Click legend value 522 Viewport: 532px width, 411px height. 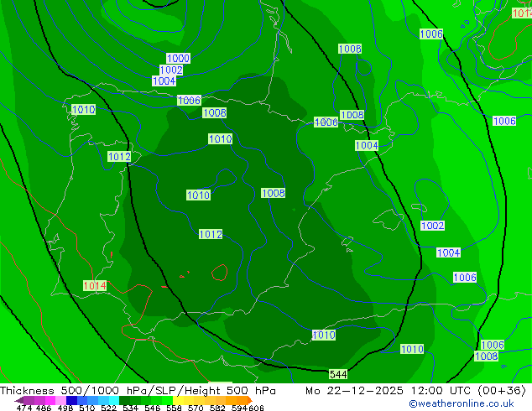(108, 408)
